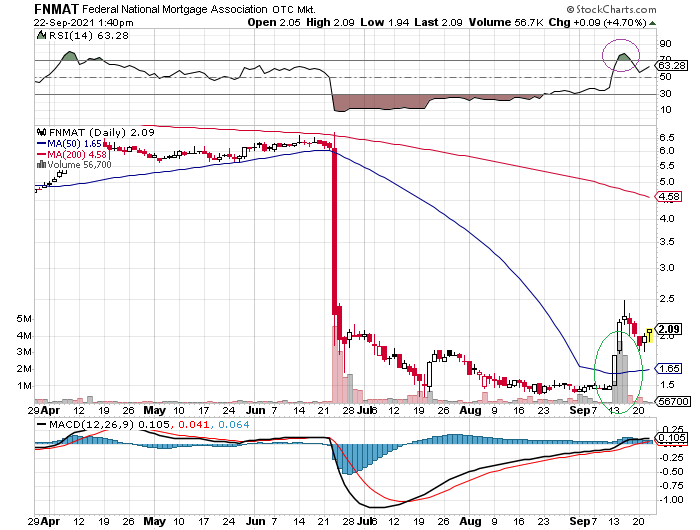Viewport: 700px width, 530px height.
Task: Click the Last 2.09 quote value
Action: [438, 22]
